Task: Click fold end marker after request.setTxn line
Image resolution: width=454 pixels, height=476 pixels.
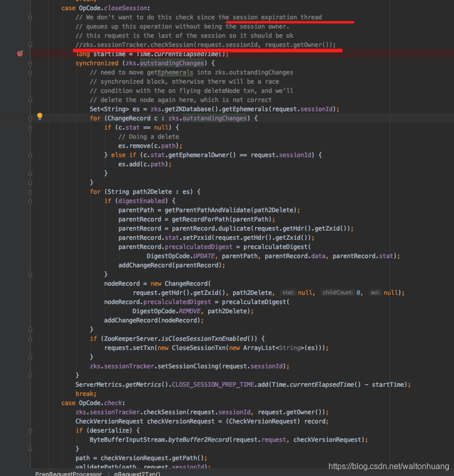Action: click(x=30, y=357)
